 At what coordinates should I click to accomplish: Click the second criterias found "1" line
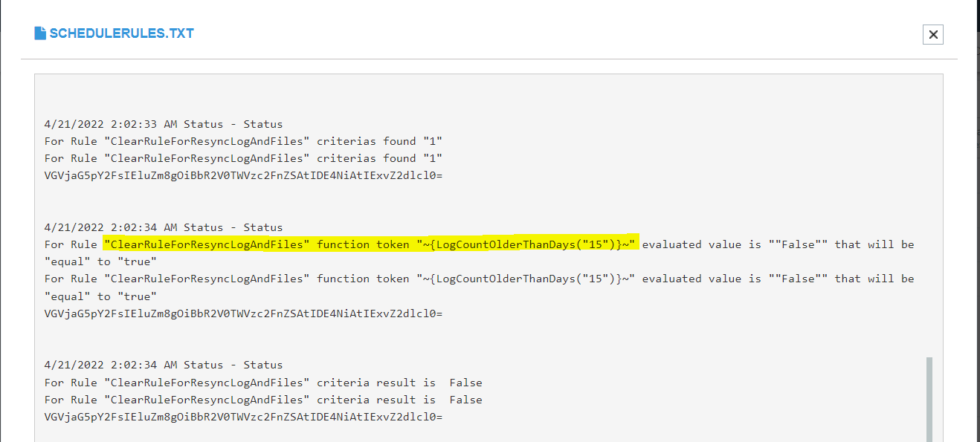[x=244, y=158]
